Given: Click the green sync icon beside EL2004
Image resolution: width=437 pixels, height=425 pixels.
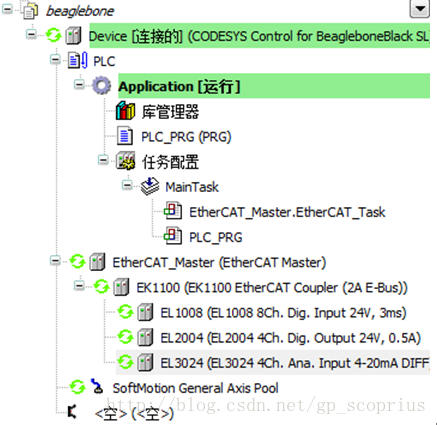Looking at the screenshot, I should [x=125, y=337].
